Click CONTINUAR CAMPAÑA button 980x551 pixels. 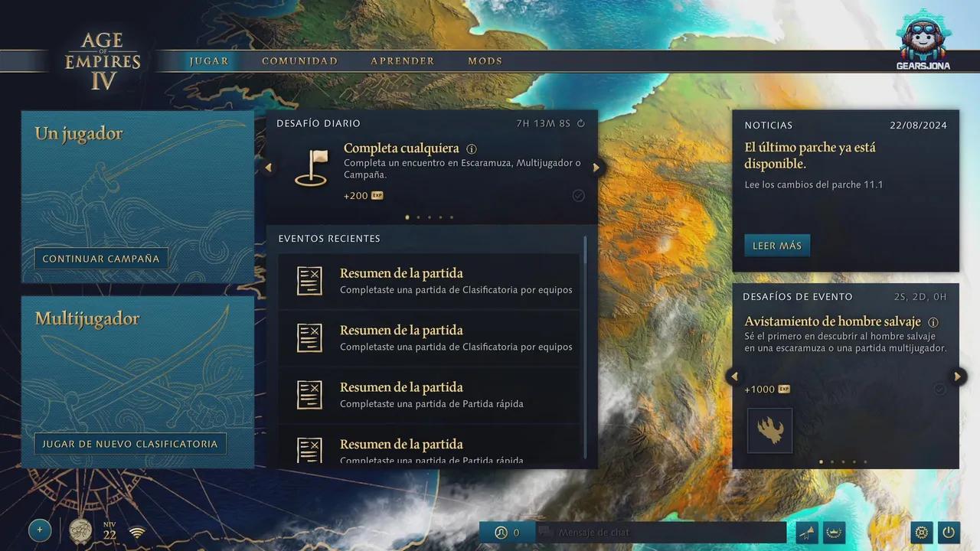(x=101, y=259)
